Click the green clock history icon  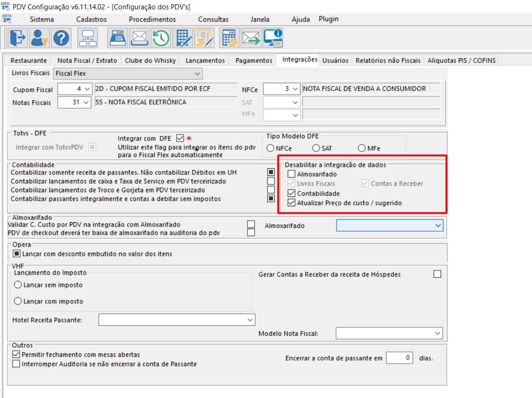click(x=161, y=38)
